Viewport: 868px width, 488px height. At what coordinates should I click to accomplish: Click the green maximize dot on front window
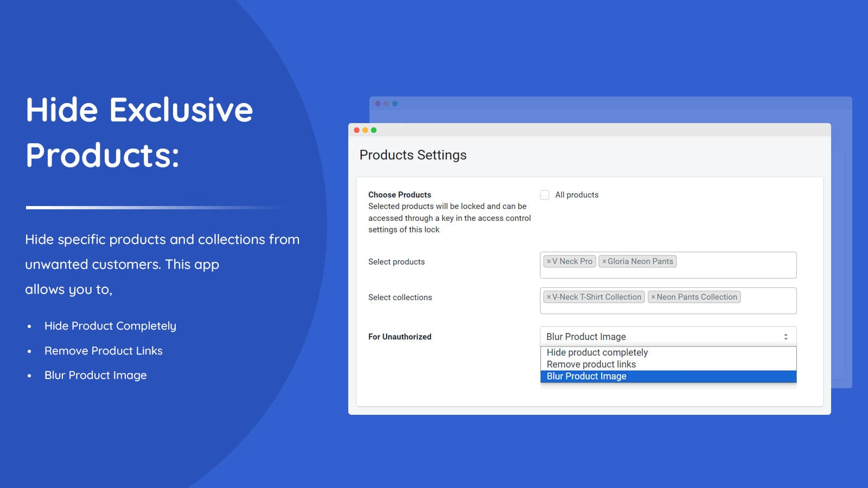tap(374, 130)
